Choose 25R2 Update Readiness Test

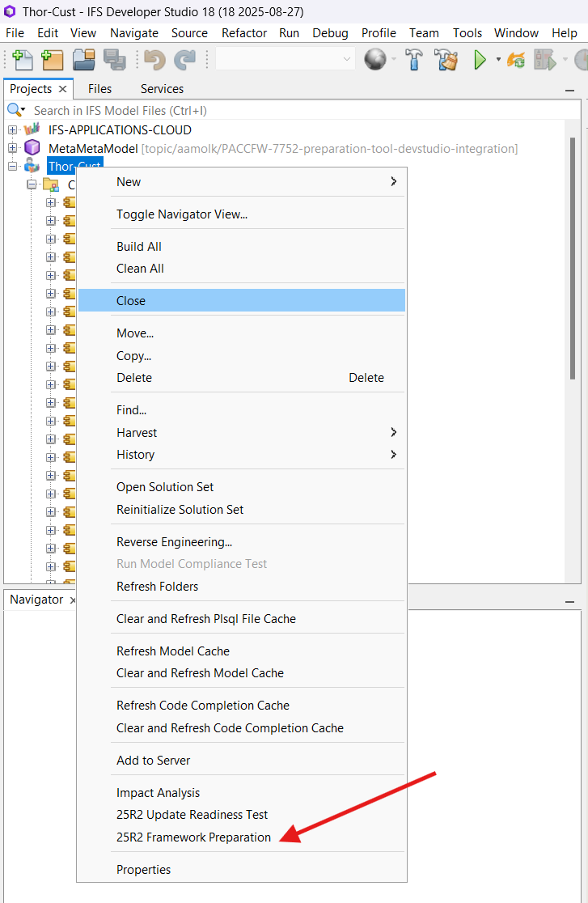coord(192,815)
